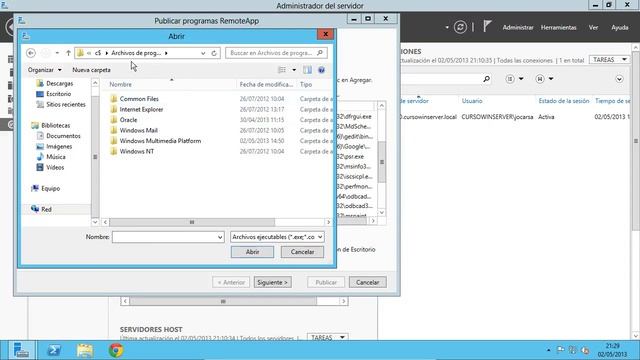Open Escritorio in the navigation pane

[x=58, y=94]
